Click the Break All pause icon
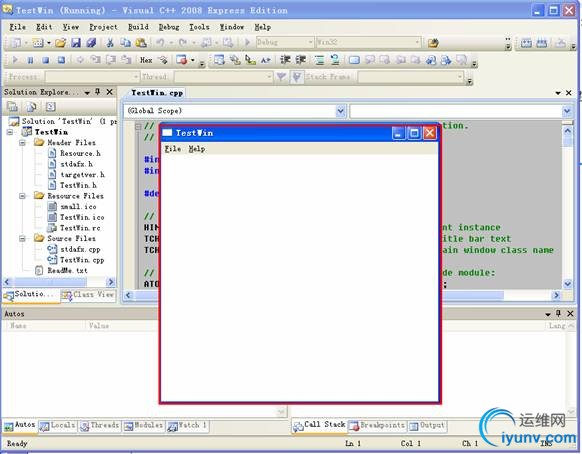Screen dimensions: 582x454 pyautogui.click(x=30, y=60)
